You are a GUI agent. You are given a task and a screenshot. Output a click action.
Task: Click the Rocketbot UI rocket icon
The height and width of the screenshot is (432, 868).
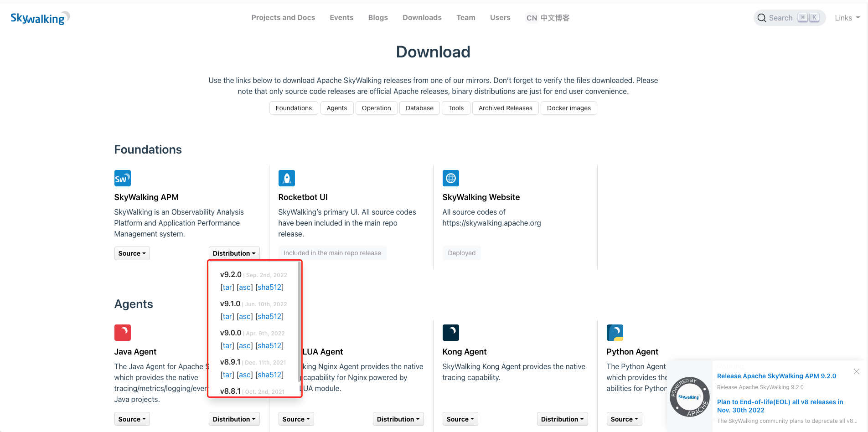(x=287, y=178)
